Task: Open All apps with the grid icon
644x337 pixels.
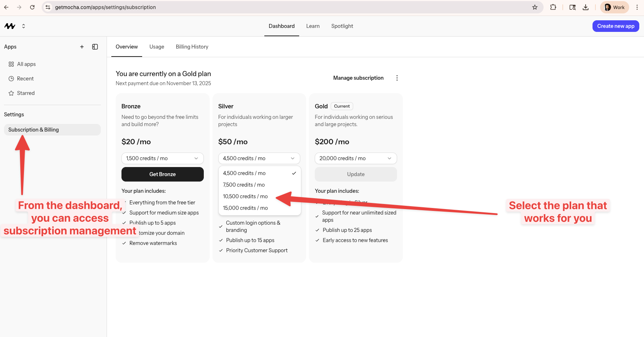Action: (11, 64)
